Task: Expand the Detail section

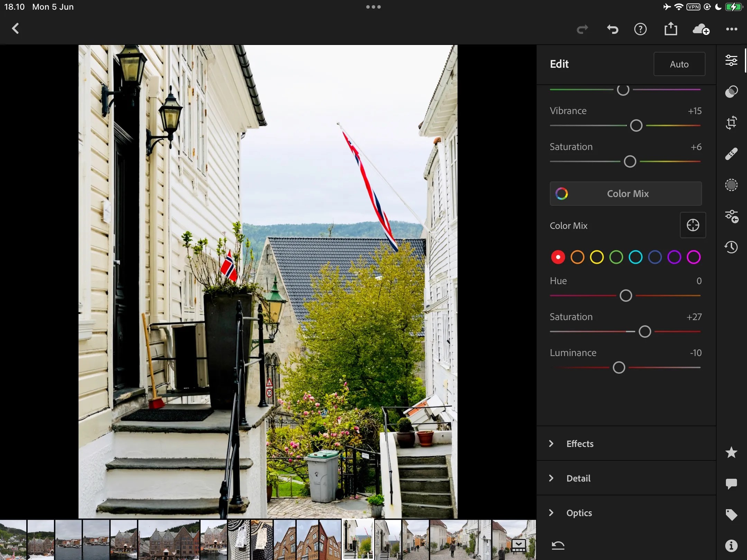Action: pos(578,478)
